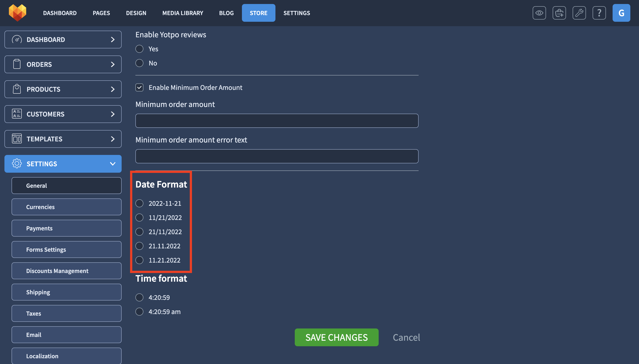Image resolution: width=639 pixels, height=364 pixels.
Task: Select Yes for Yotpo reviews
Action: [x=140, y=49]
